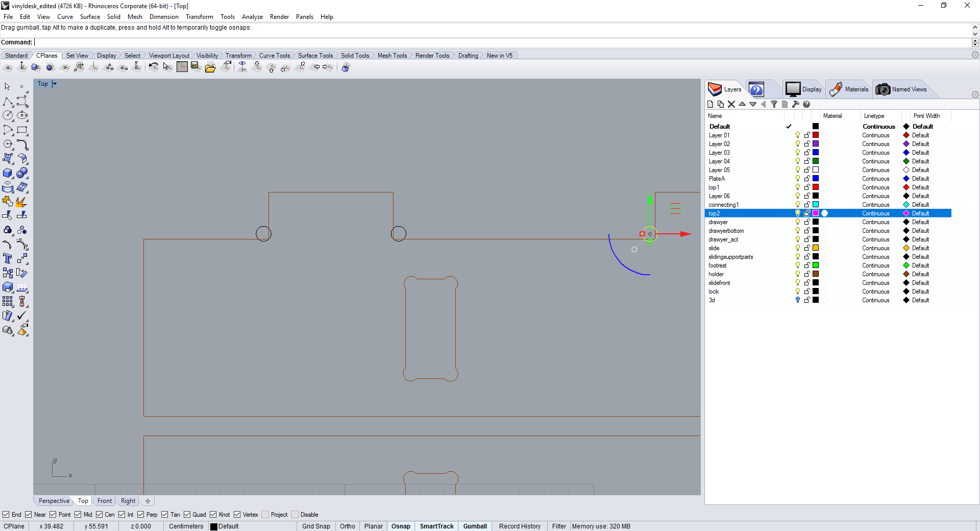Screen dimensions: 980x531
Task: Select the Ellipse tool
Action: click(22, 116)
